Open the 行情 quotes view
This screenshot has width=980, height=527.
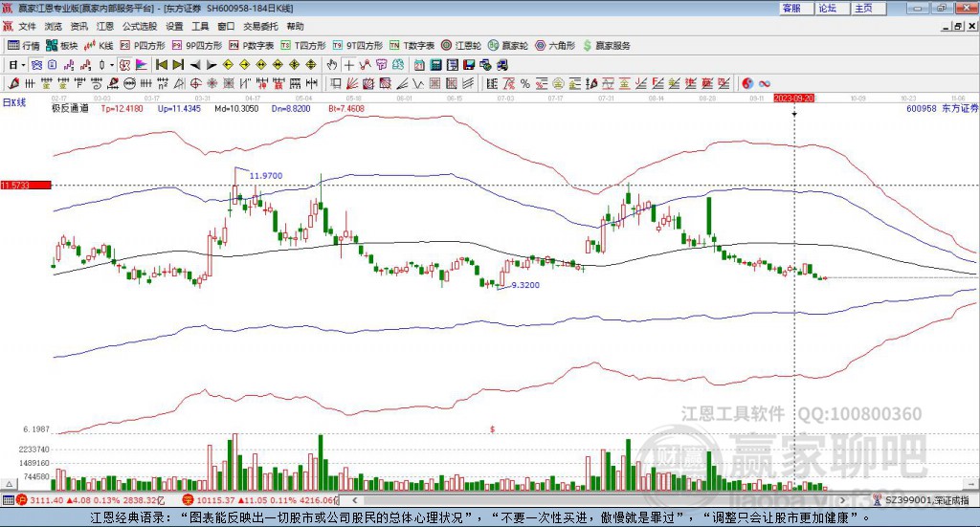click(24, 46)
